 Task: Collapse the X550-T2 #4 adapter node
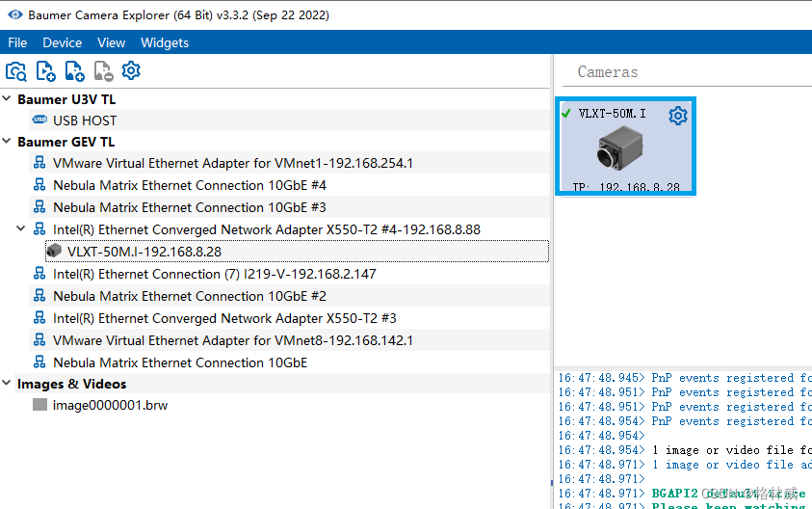(21, 228)
